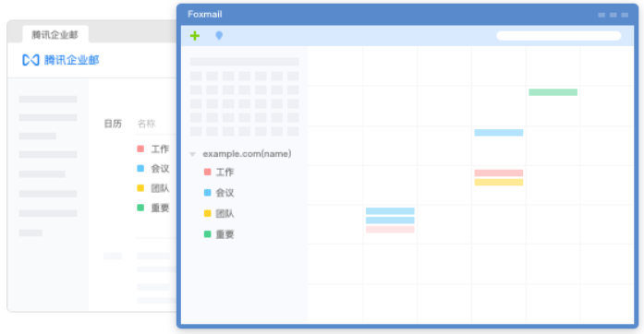Open the green calendar event bar
The height and width of the screenshot is (334, 644).
[x=553, y=92]
